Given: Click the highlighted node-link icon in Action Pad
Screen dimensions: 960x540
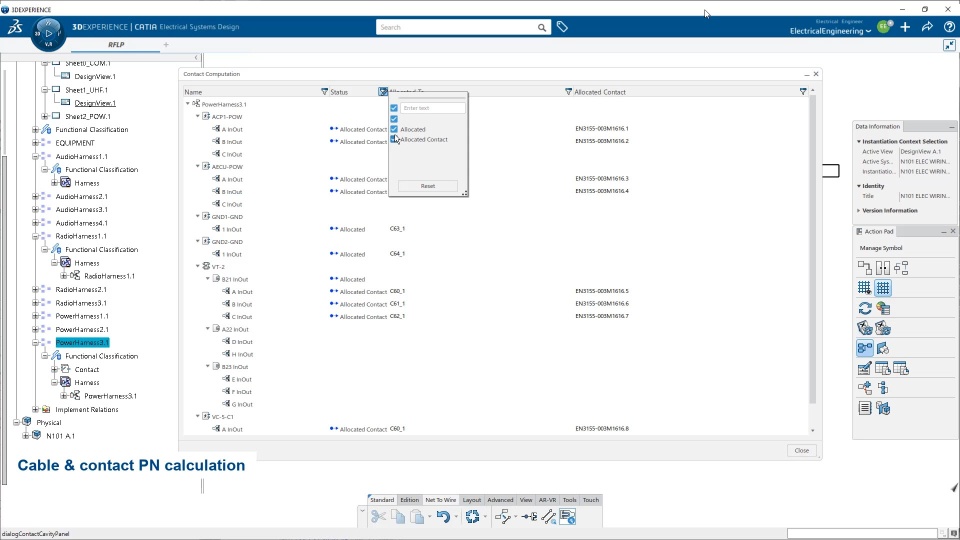Looking at the screenshot, I should coord(864,348).
